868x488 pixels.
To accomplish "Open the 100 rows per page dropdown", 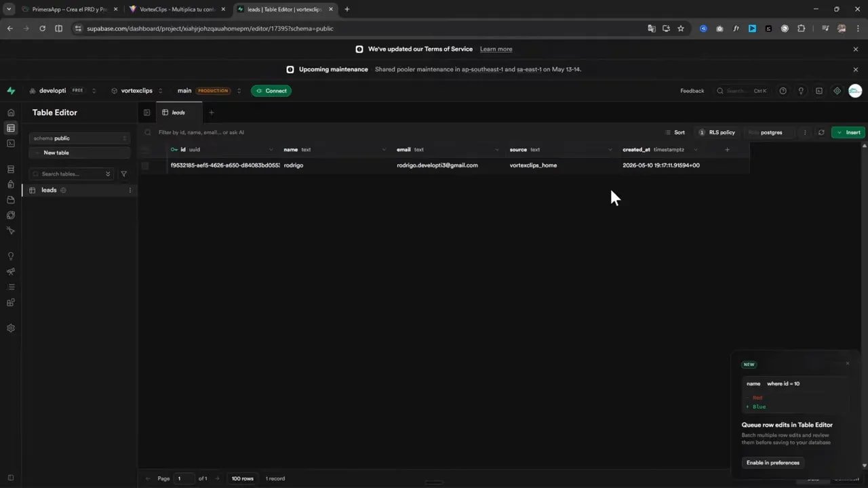I will point(242,479).
